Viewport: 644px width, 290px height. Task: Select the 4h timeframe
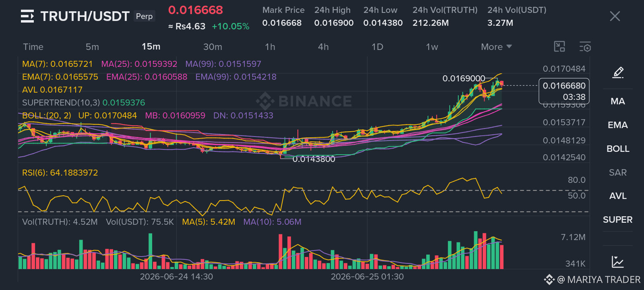[323, 47]
